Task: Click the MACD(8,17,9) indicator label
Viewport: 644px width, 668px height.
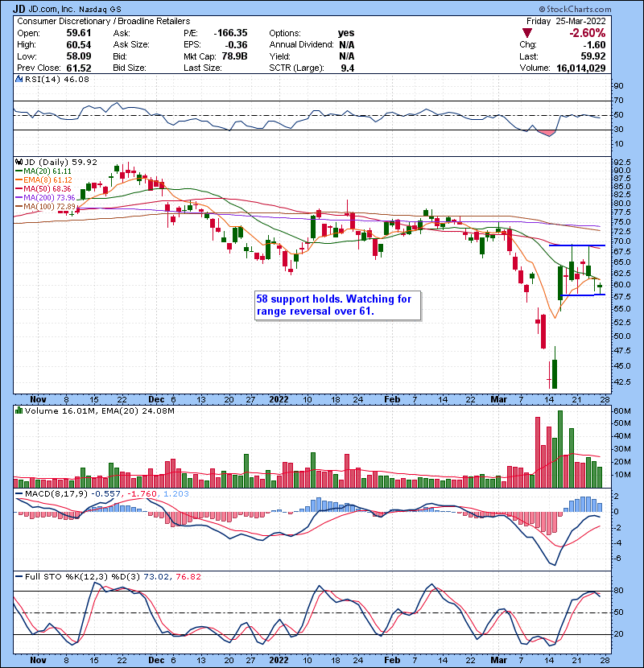Action: tap(56, 494)
